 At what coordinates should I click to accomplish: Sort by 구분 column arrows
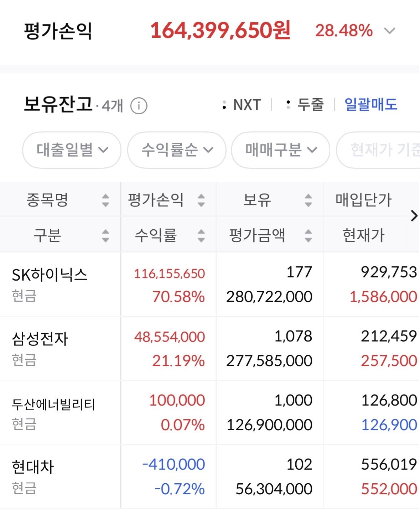point(105,236)
